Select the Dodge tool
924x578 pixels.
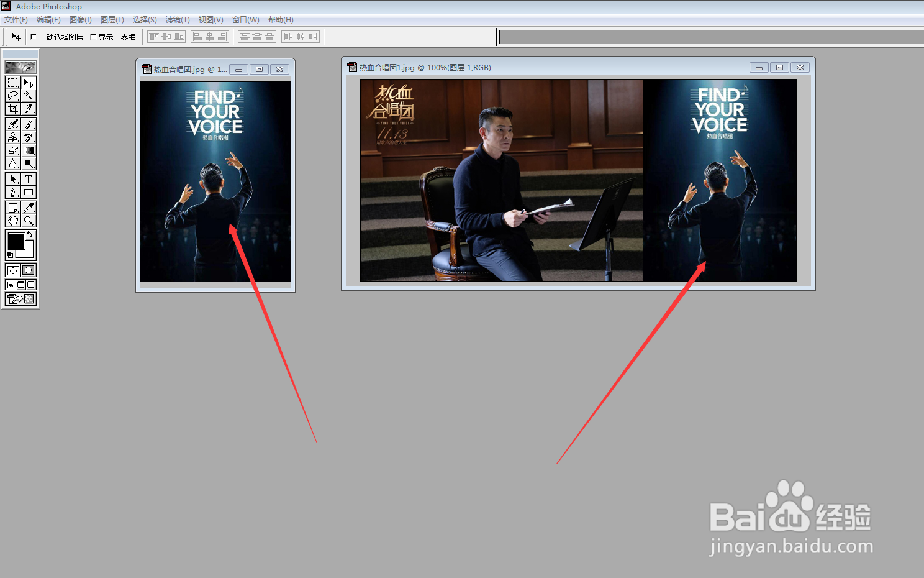[29, 163]
